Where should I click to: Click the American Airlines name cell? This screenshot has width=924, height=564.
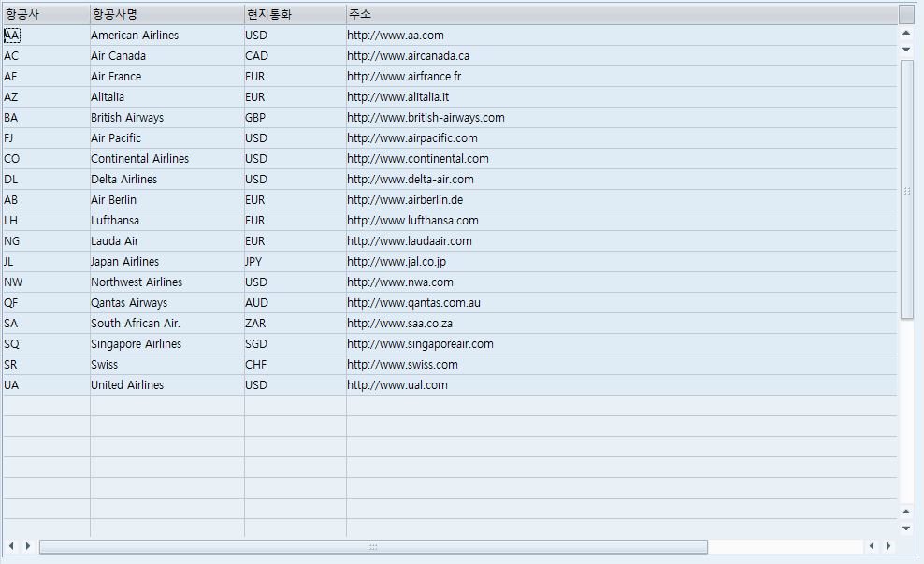coord(167,36)
